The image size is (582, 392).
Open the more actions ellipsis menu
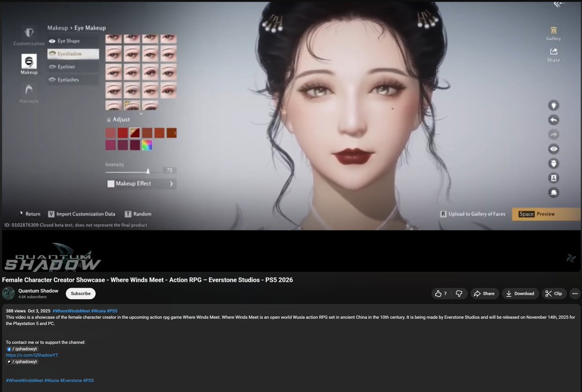tap(575, 294)
